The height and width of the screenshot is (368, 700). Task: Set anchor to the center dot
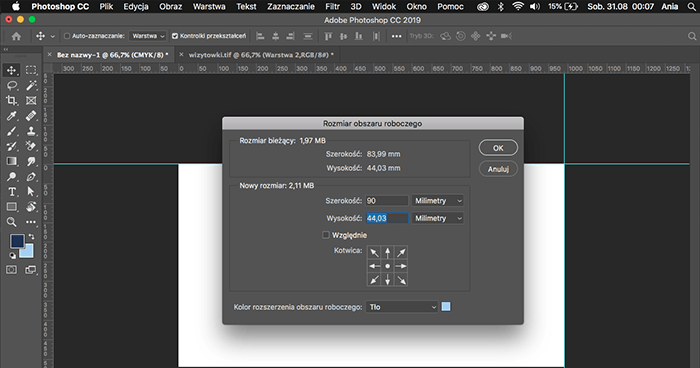pos(388,266)
